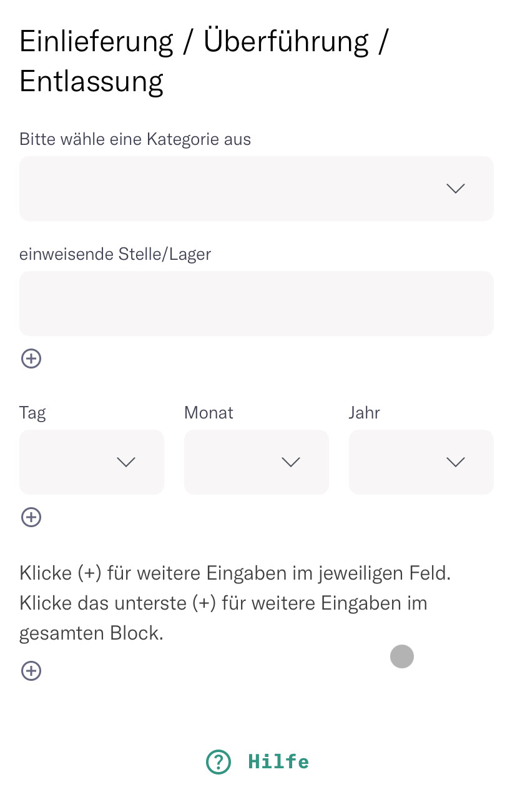Add another date row with the plus icon
This screenshot has width=530, height=812.
(31, 517)
